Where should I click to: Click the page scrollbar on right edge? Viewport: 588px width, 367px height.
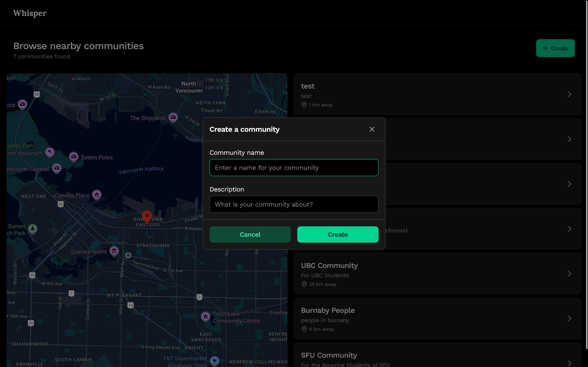pos(587,175)
